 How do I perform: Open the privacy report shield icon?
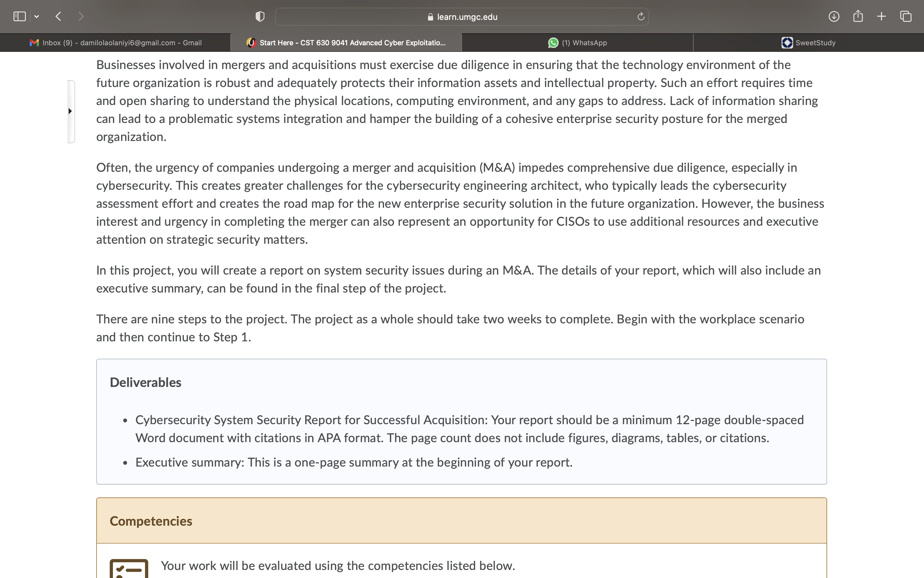pyautogui.click(x=260, y=16)
